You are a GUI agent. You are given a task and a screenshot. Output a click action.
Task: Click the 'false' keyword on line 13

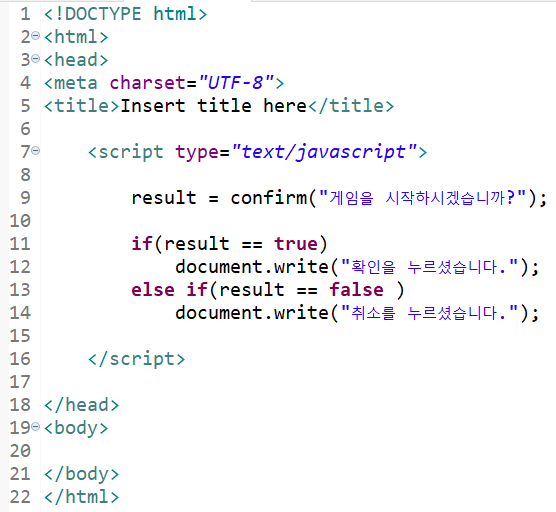(x=356, y=290)
